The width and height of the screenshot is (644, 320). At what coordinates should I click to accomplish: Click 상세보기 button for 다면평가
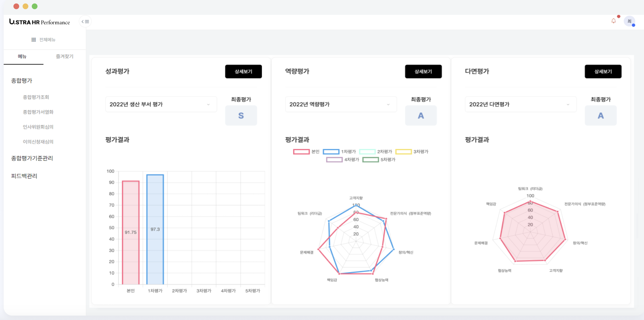point(603,71)
